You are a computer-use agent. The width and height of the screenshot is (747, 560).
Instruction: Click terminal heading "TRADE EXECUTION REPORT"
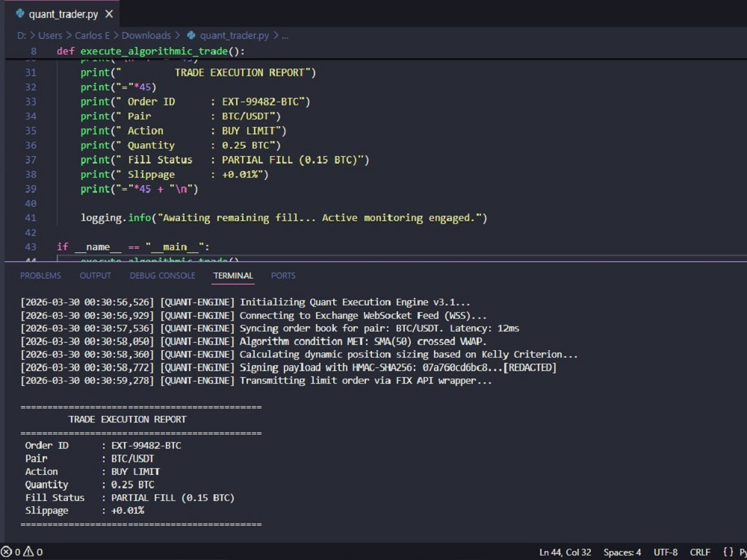click(127, 419)
